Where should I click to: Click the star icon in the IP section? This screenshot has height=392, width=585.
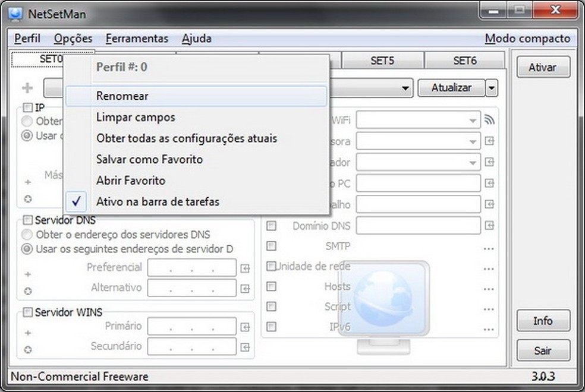pyautogui.click(x=27, y=199)
